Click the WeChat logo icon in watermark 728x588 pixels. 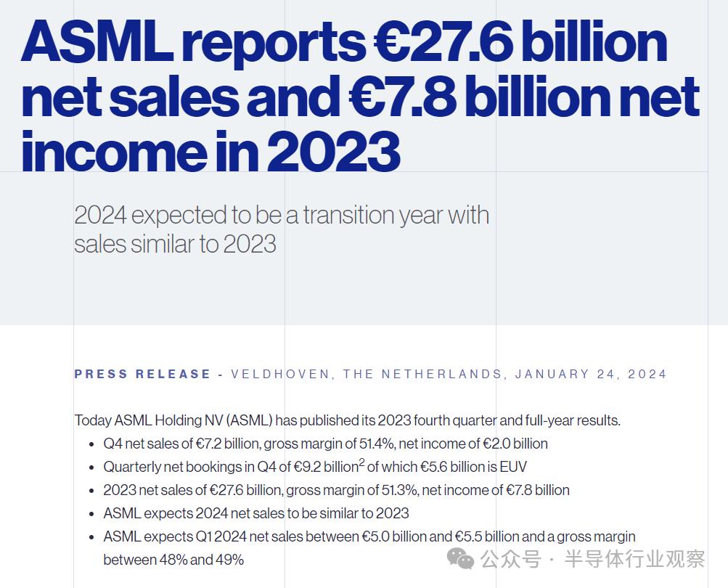460,558
